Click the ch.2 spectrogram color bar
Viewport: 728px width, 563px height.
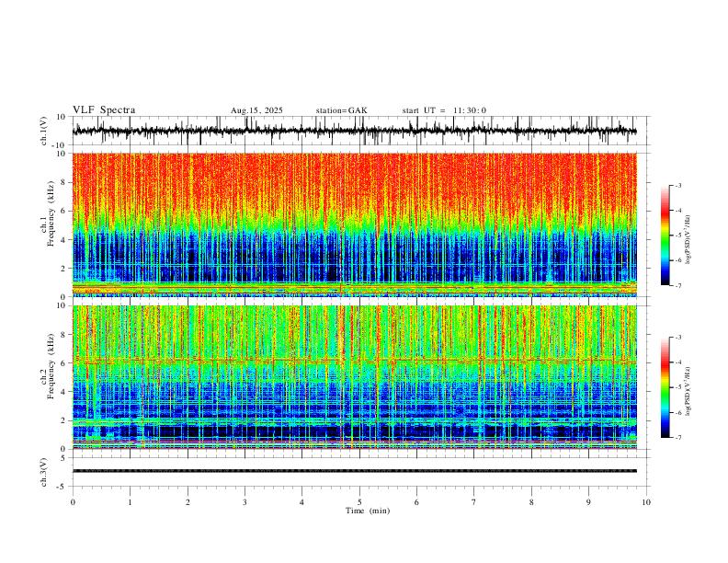pos(665,387)
